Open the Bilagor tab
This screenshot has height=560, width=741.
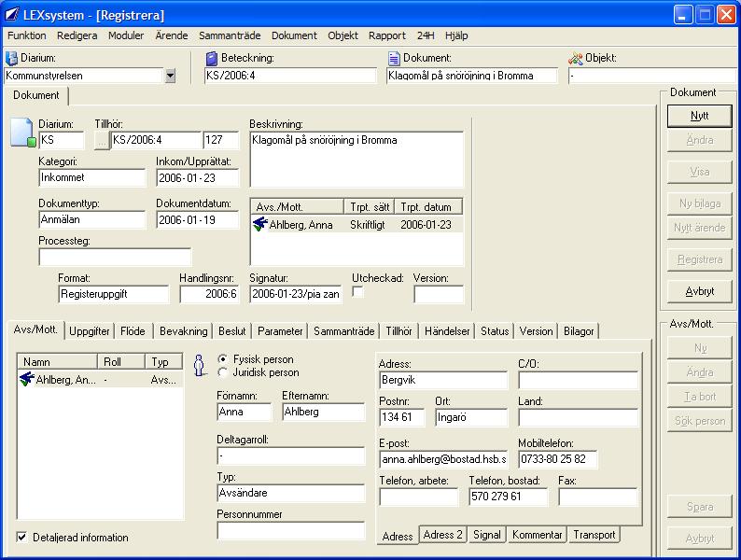coord(579,331)
